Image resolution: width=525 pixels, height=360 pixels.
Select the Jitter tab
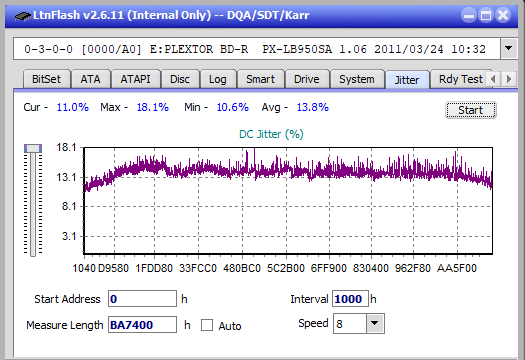(x=407, y=80)
